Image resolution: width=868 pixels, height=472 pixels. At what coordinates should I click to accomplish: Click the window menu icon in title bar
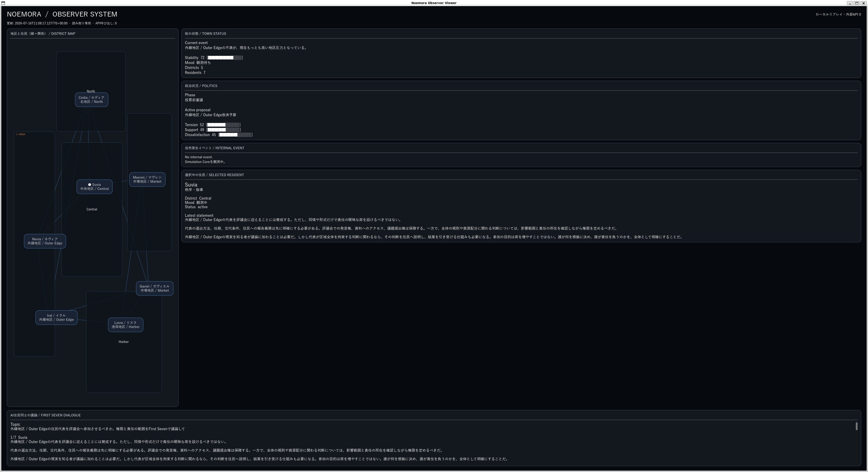tap(3, 3)
